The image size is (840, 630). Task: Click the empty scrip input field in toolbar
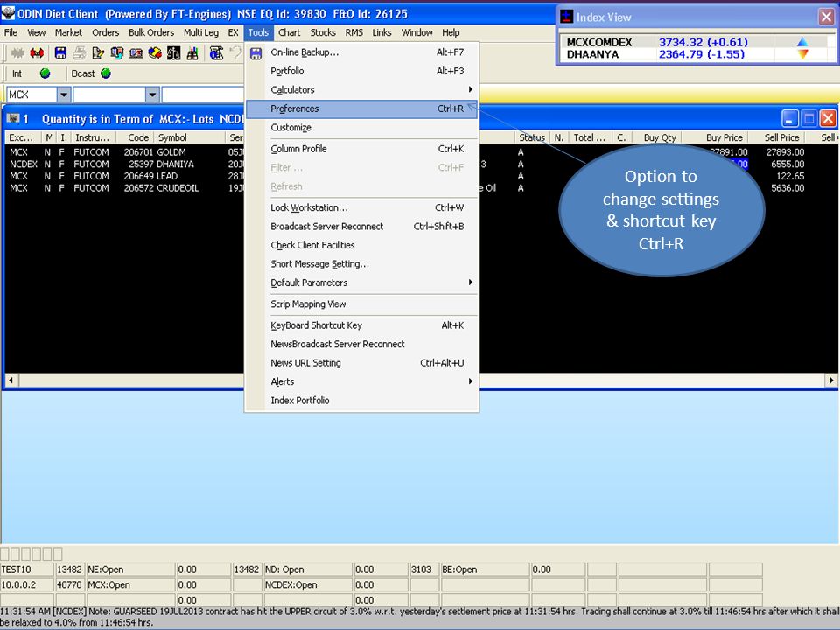(202, 94)
